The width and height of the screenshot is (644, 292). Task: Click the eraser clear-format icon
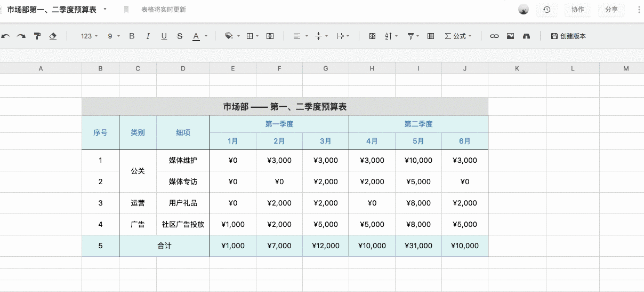53,36
